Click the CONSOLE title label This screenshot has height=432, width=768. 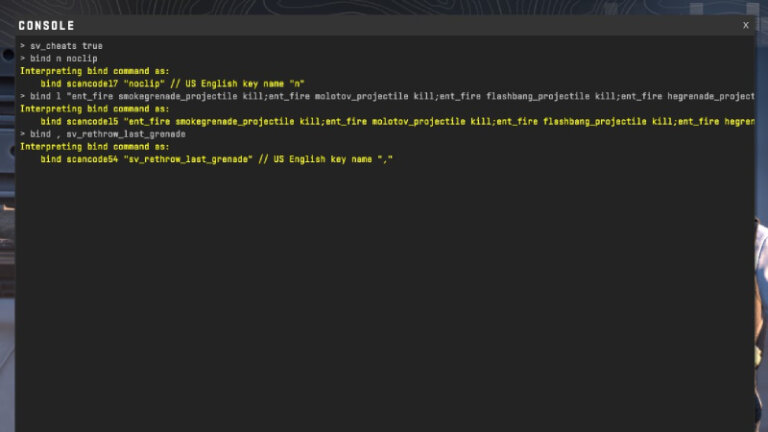tap(46, 25)
